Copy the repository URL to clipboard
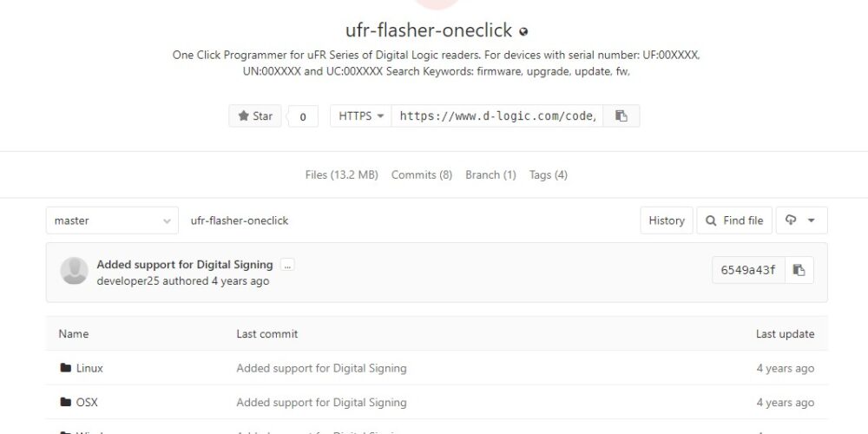Viewport: 868px width, 434px height. tap(621, 116)
